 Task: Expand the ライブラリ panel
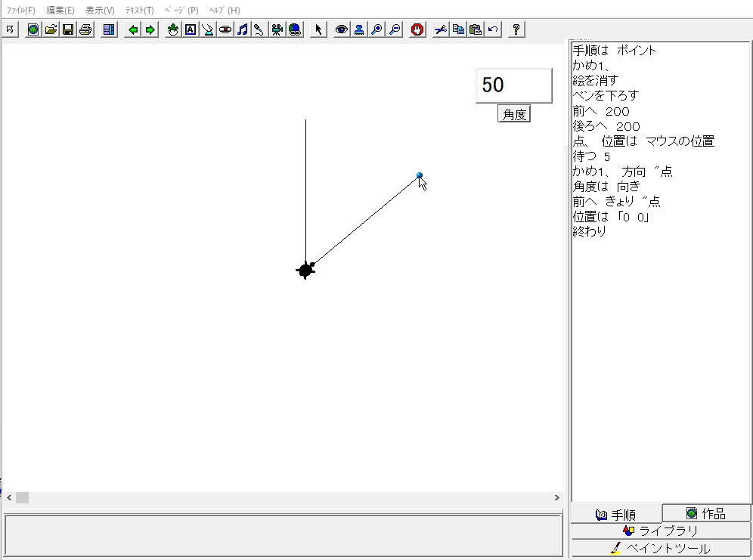[x=661, y=531]
